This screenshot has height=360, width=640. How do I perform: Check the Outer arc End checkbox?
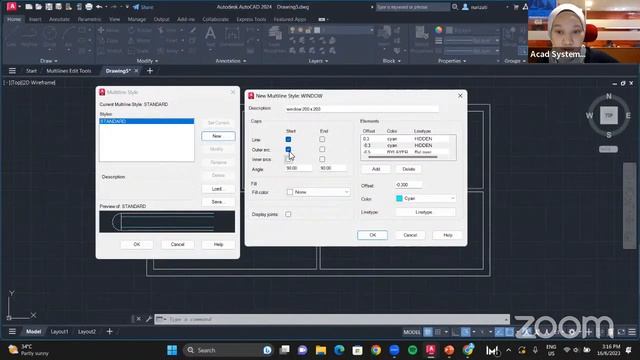point(322,149)
